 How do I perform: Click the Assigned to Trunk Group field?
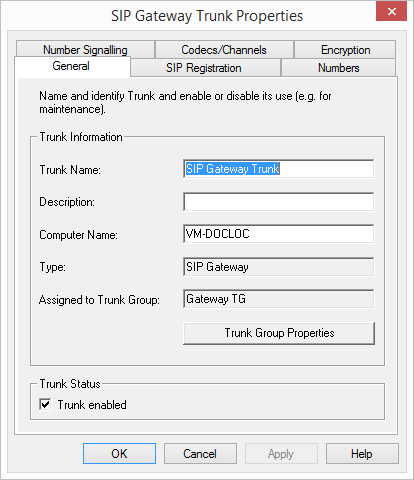tap(279, 299)
